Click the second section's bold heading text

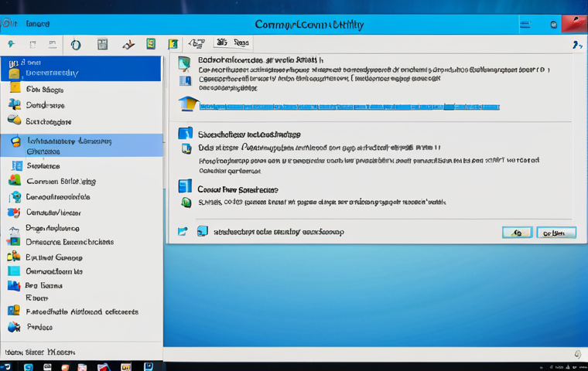249,134
